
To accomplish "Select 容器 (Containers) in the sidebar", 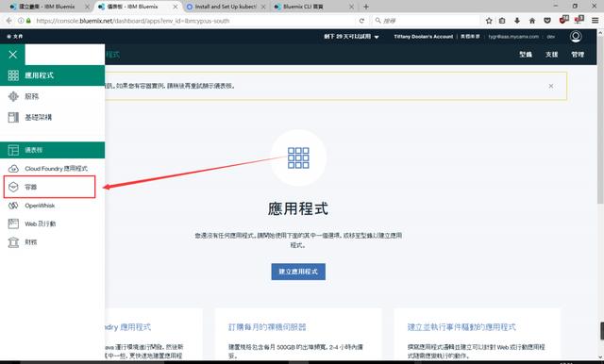I will click(x=50, y=187).
